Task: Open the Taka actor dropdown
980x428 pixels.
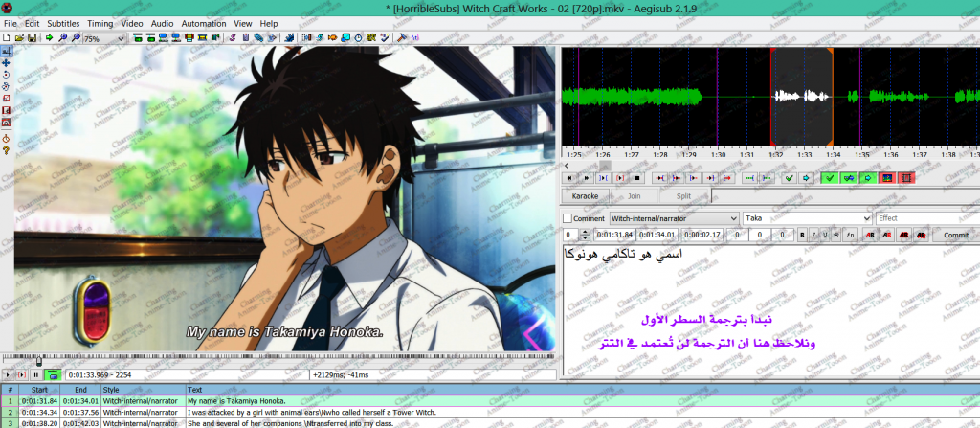Action: click(867, 218)
